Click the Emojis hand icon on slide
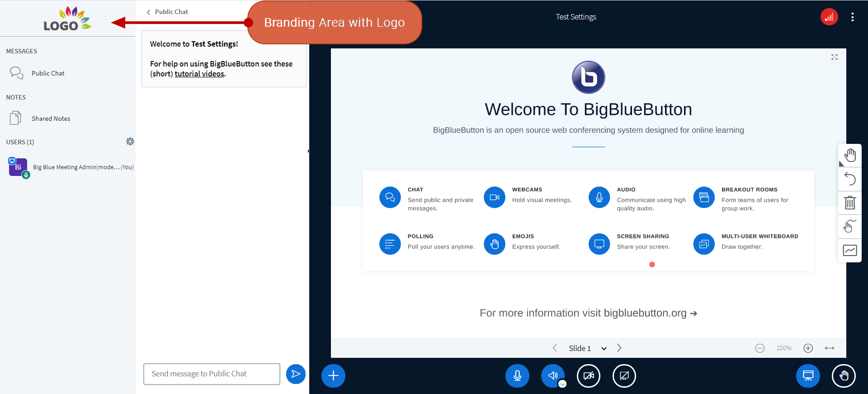The width and height of the screenshot is (868, 394). coord(494,244)
